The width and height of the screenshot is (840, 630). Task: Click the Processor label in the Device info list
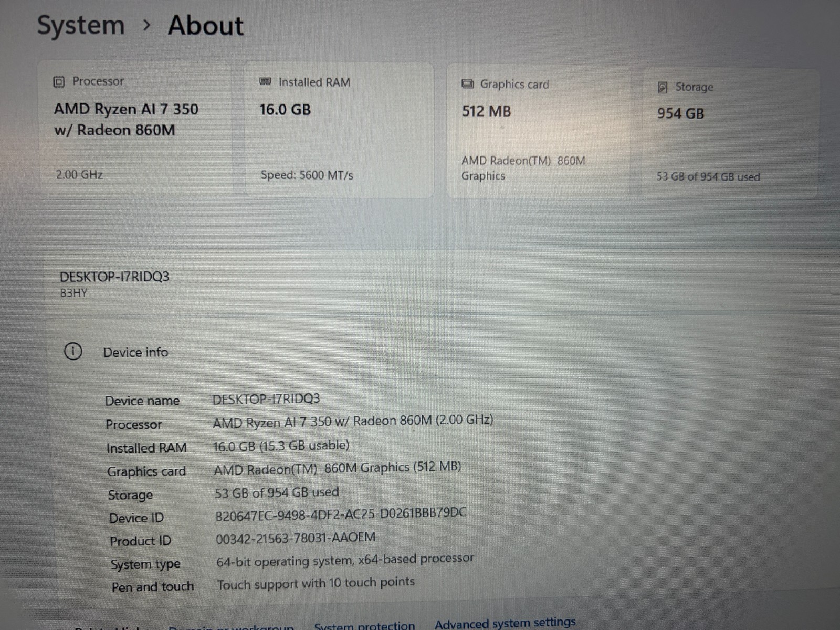(134, 425)
